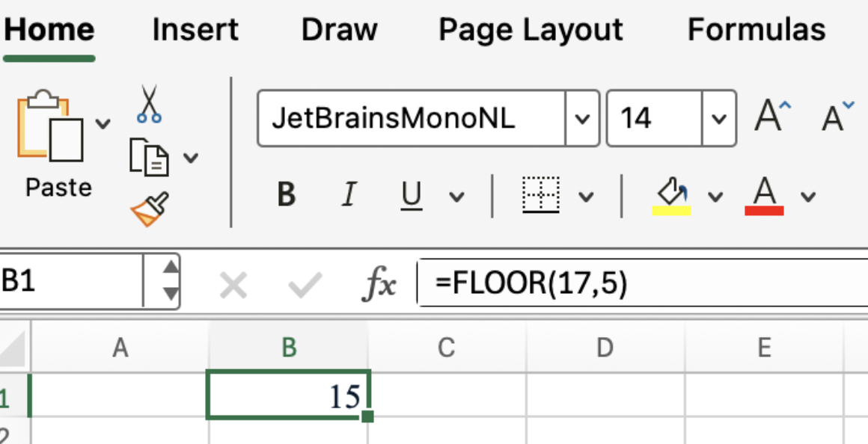Viewport: 868px width, 444px height.
Task: Click the Paste clipboard icon
Action: (50, 126)
